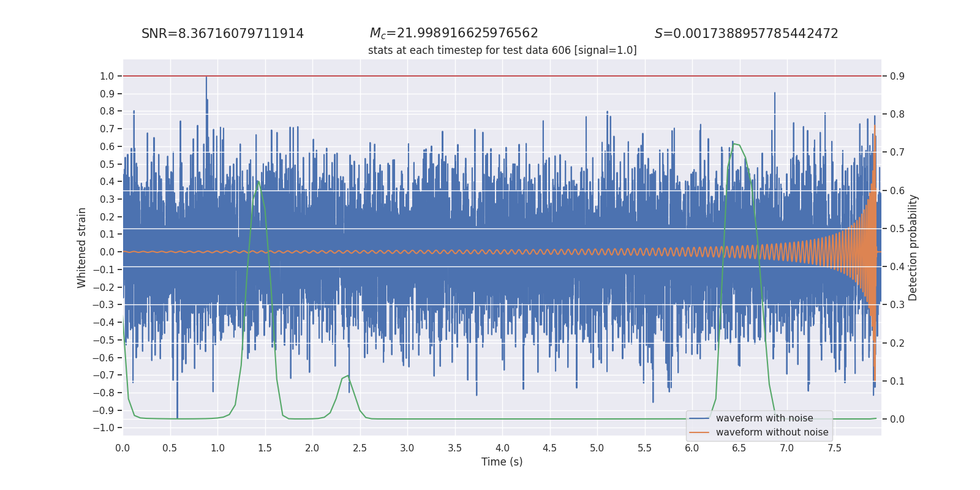
Task: Select Detection probability tick label 0.2
Action: click(x=897, y=343)
